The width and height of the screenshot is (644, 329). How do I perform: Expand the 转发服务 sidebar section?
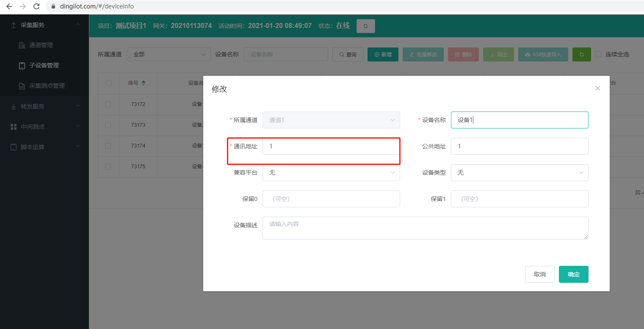pyautogui.click(x=44, y=106)
